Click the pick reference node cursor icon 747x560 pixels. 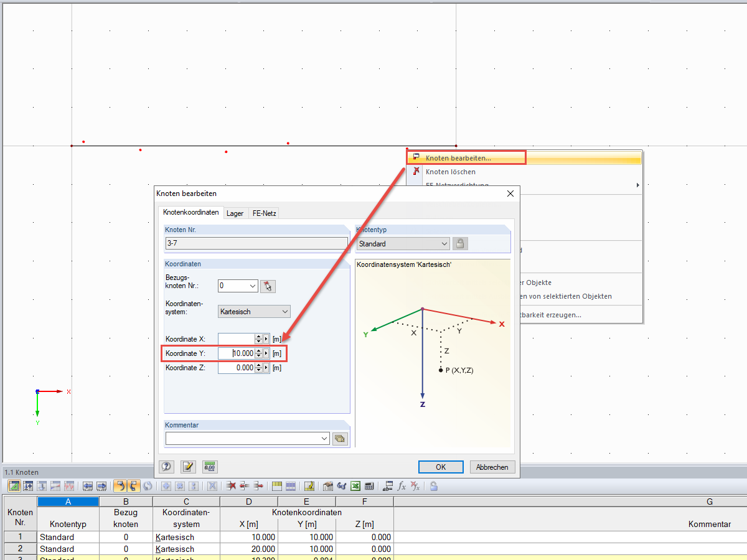click(268, 286)
